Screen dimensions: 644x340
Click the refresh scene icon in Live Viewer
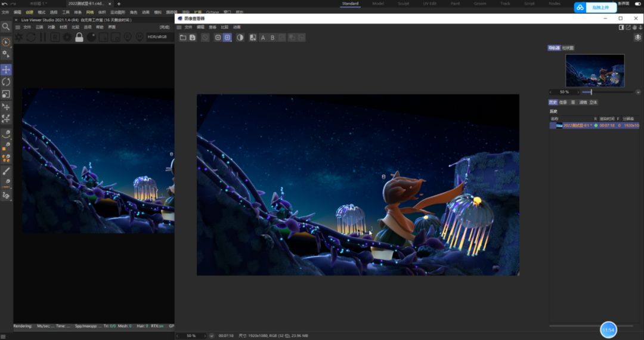click(31, 38)
